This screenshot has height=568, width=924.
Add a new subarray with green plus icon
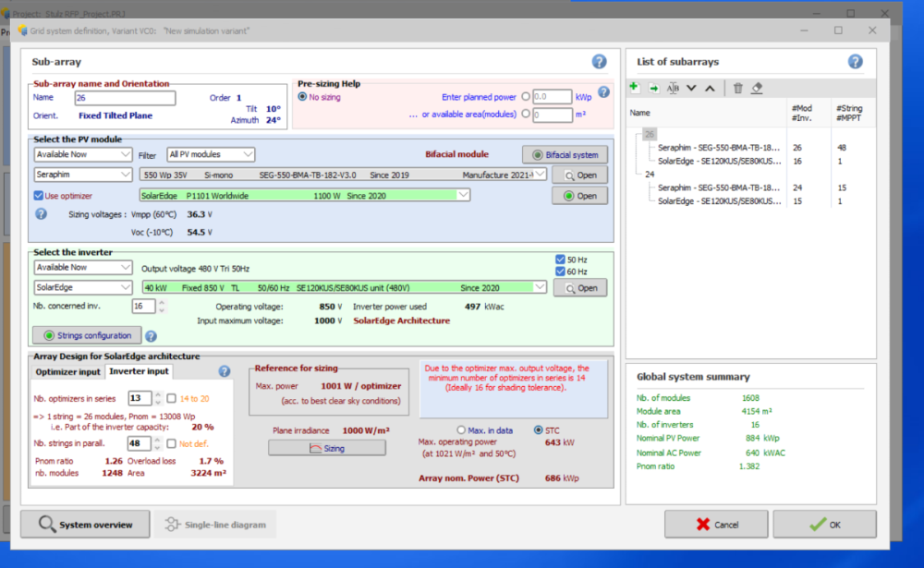tap(634, 88)
